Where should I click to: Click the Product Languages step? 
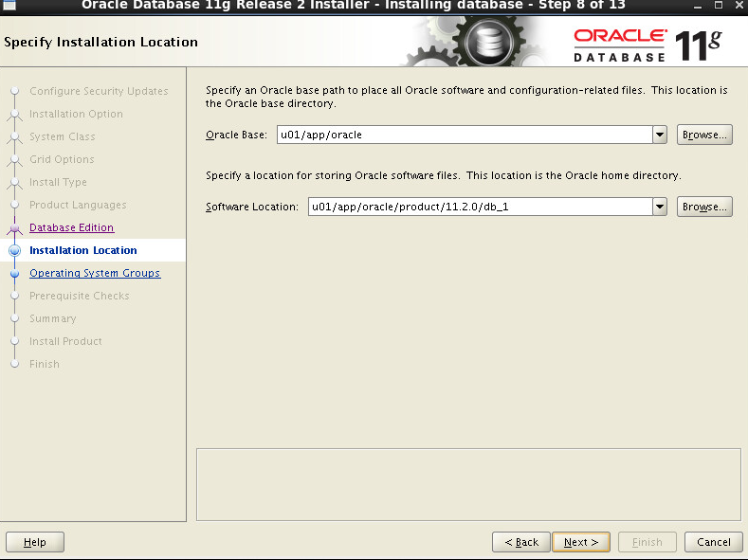78,205
